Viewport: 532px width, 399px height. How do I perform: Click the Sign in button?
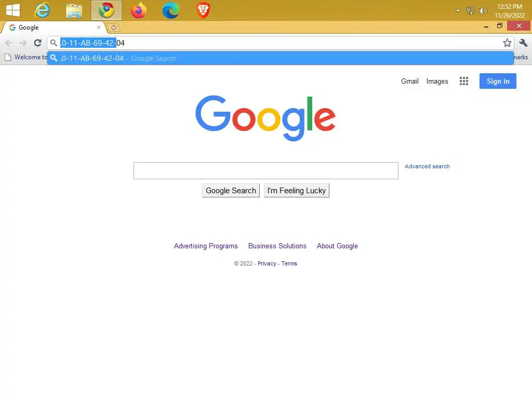[x=498, y=81]
